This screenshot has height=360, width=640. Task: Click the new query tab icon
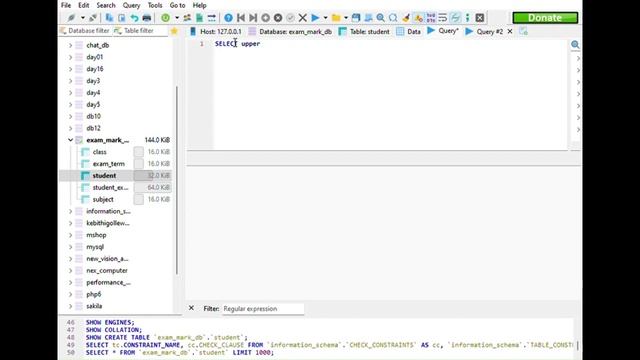click(x=524, y=31)
